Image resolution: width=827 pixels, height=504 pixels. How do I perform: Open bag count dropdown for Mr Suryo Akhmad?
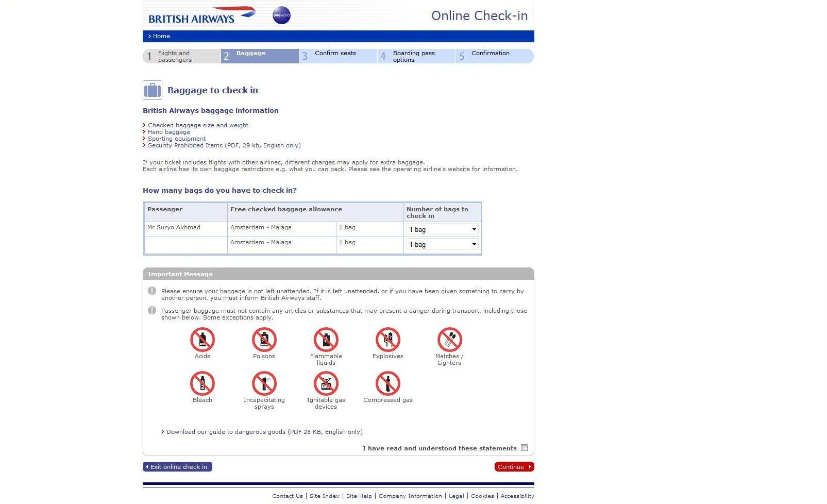443,230
